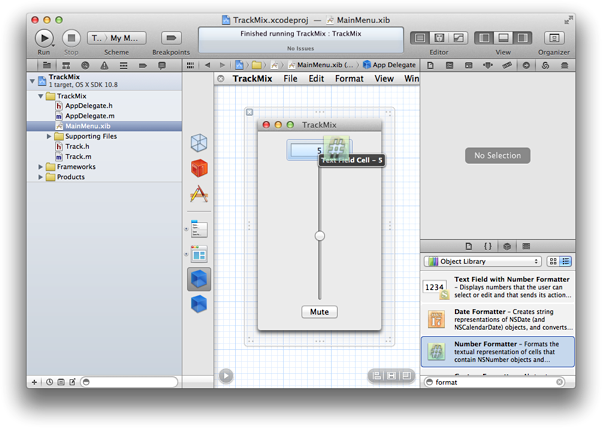Select App Delegate in jump bar
Image resolution: width=602 pixels, height=428 pixels.
click(x=389, y=65)
